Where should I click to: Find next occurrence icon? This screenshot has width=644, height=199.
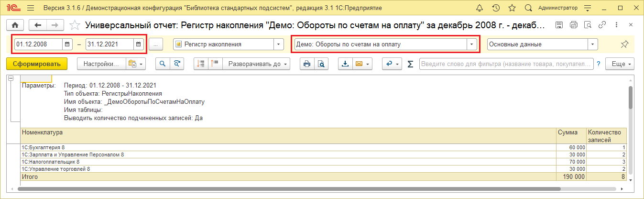coord(177,64)
